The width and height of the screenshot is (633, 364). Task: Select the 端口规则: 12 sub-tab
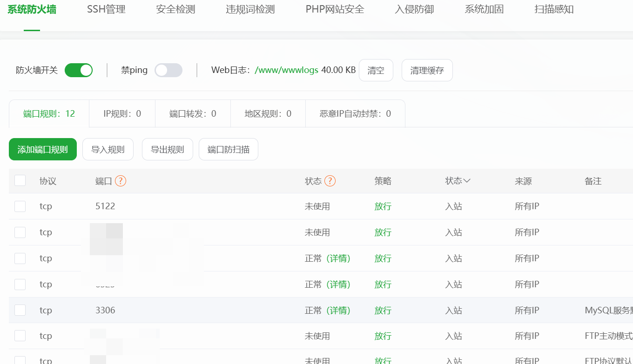click(49, 113)
